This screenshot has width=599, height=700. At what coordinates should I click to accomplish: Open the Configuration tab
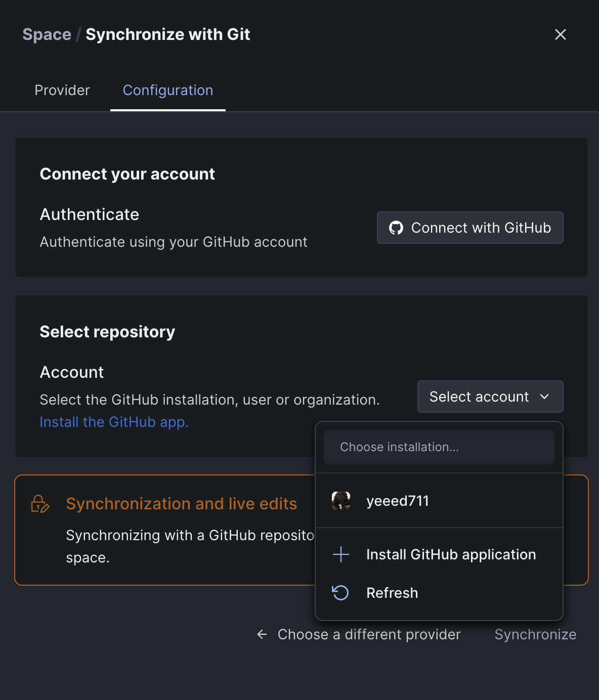point(168,90)
